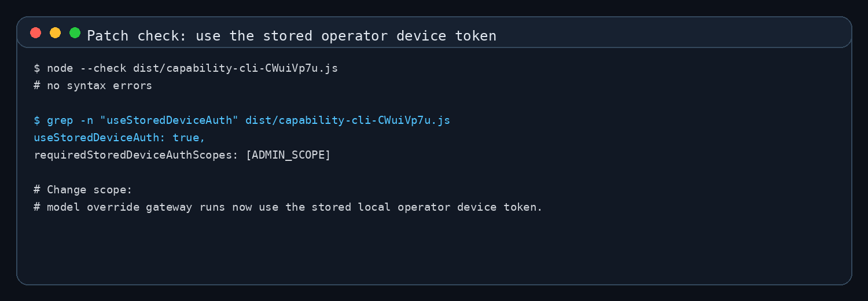Click the red close window button
The height and width of the screenshot is (301, 868).
point(36,33)
